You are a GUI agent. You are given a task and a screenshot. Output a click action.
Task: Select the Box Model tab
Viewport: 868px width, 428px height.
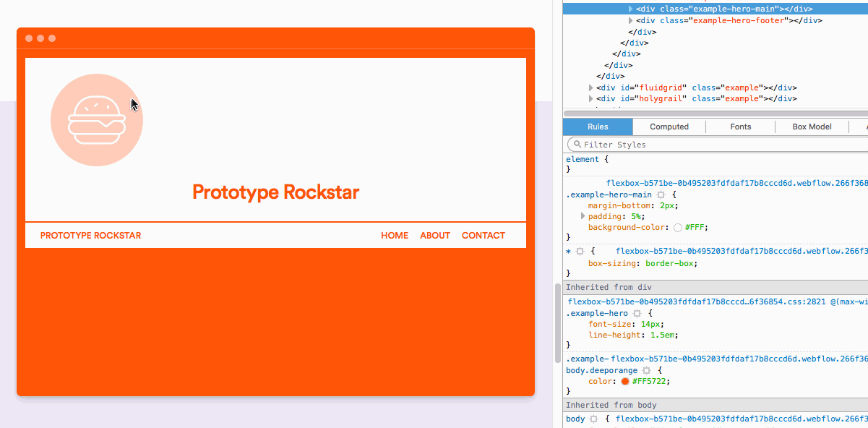tap(812, 127)
